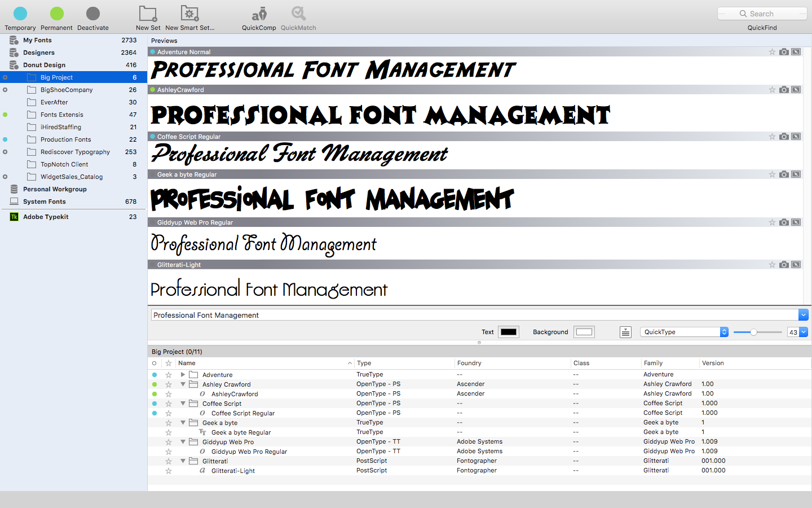Sort the font list by Name column

pos(186,363)
